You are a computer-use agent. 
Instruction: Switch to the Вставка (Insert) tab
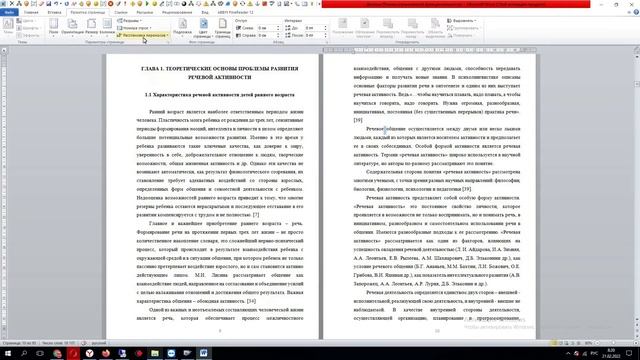[x=54, y=12]
